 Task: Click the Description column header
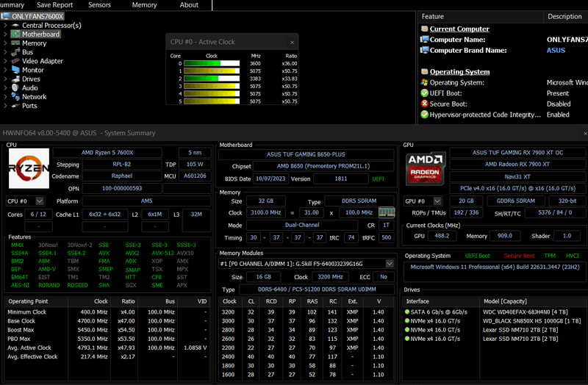click(x=565, y=16)
